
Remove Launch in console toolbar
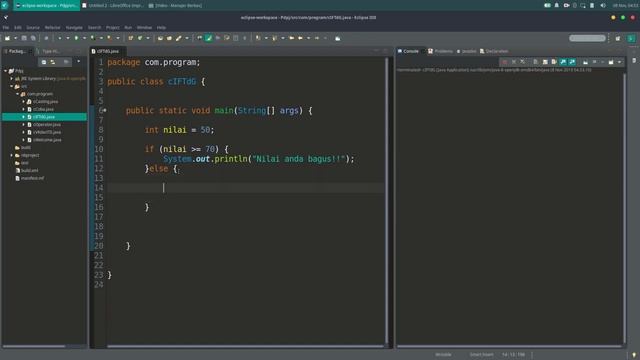[513, 62]
